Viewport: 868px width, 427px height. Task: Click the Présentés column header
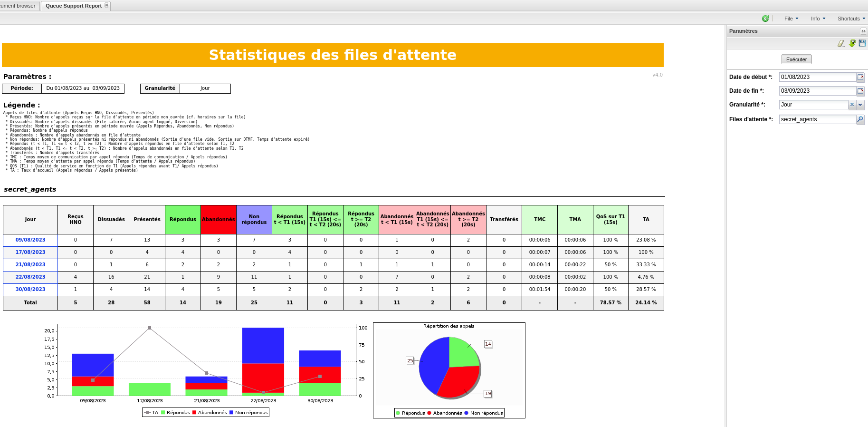coord(147,220)
